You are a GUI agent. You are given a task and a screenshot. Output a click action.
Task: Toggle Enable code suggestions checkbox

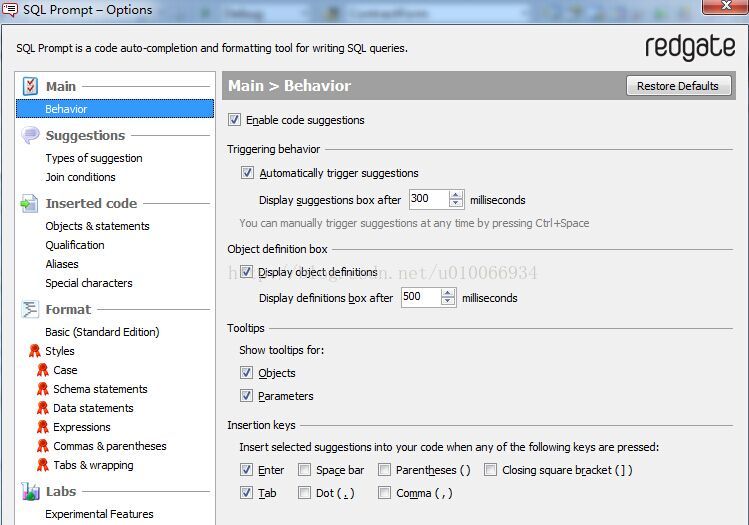(x=234, y=119)
